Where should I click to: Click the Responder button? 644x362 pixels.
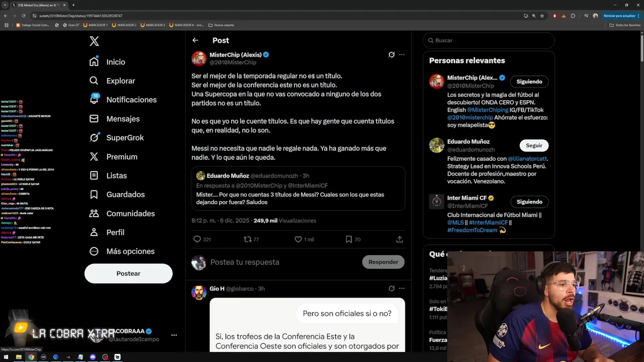383,262
